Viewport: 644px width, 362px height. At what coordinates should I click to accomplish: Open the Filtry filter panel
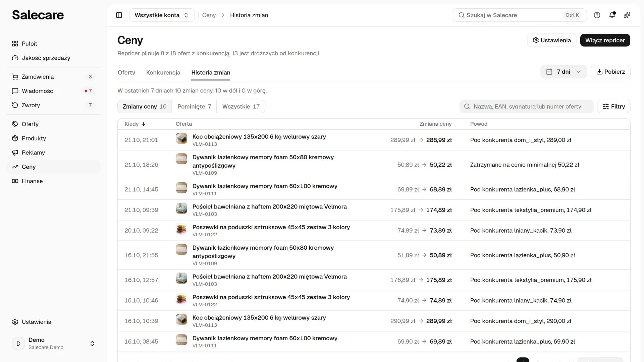(613, 107)
